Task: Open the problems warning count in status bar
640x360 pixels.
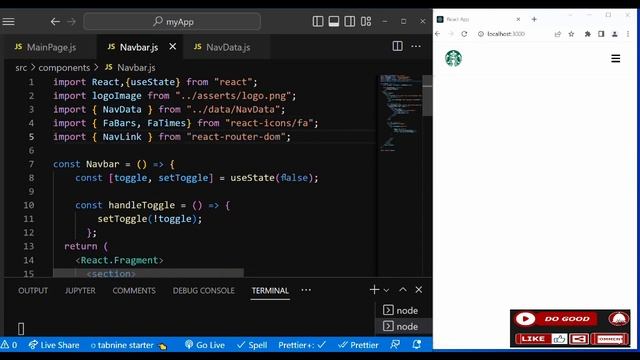Action: 9,345
